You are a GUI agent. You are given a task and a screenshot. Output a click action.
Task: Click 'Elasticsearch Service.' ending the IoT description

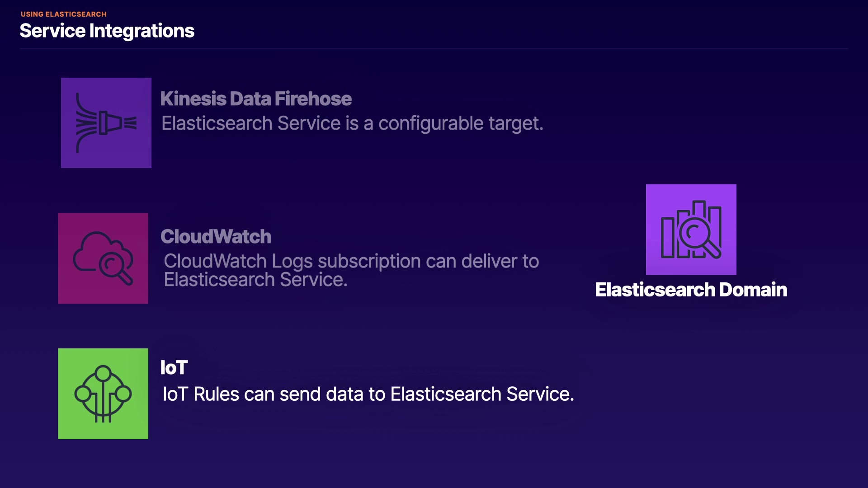(482, 394)
